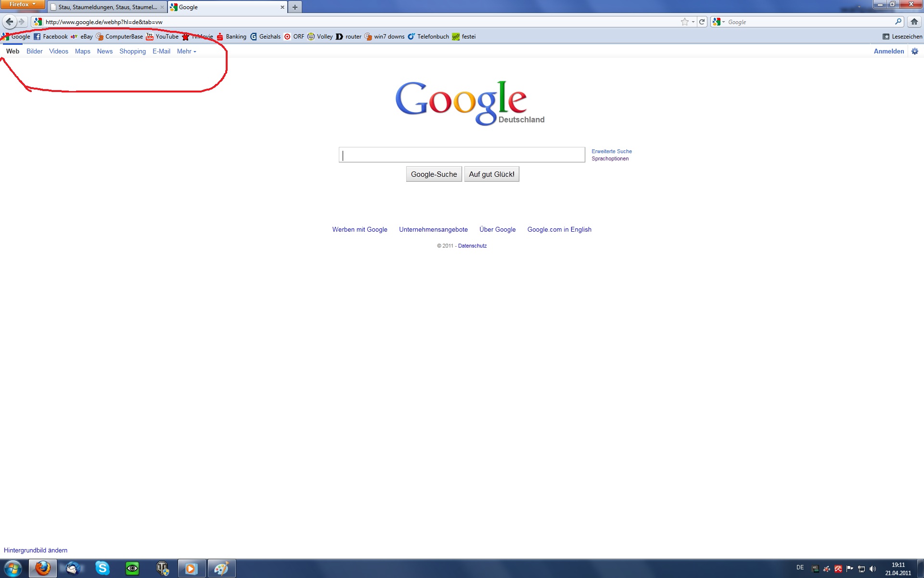Viewport: 924px width, 578px height.
Task: Click the Anmelden sign-in link
Action: pos(889,51)
